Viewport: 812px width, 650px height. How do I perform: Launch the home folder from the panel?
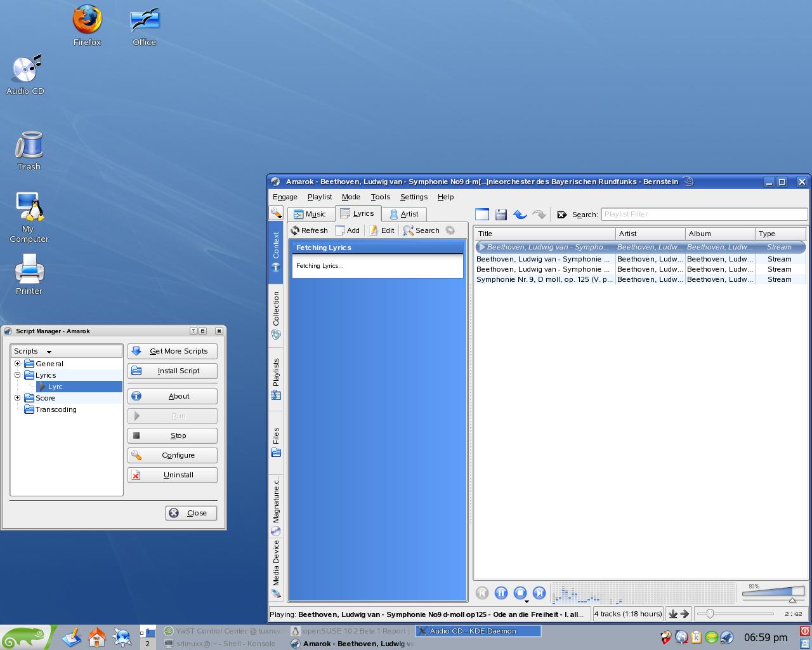tap(97, 637)
